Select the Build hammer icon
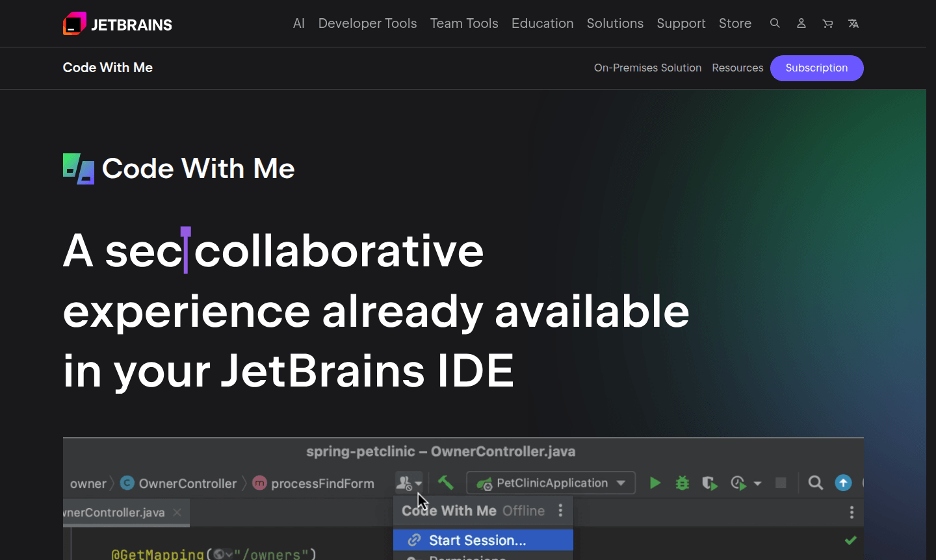Image resolution: width=936 pixels, height=560 pixels. [446, 483]
